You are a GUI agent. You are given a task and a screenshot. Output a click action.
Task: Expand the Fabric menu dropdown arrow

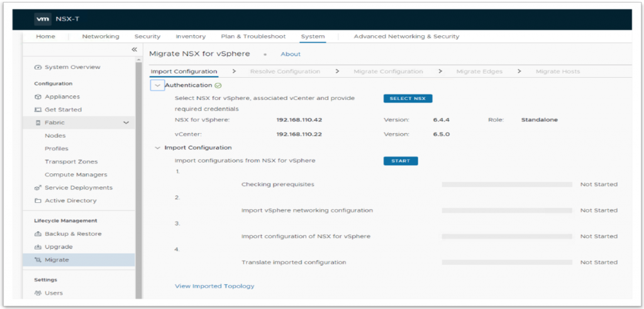pyautogui.click(x=126, y=122)
